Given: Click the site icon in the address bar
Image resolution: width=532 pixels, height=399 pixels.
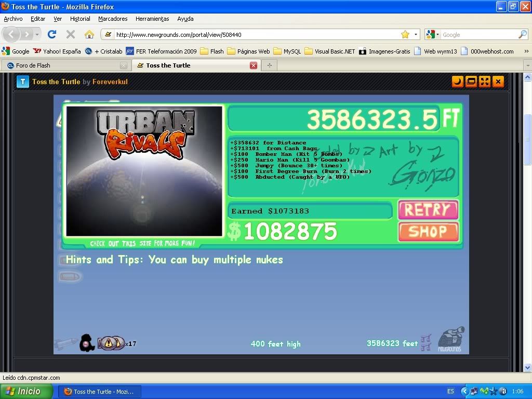Looking at the screenshot, I should [108, 34].
